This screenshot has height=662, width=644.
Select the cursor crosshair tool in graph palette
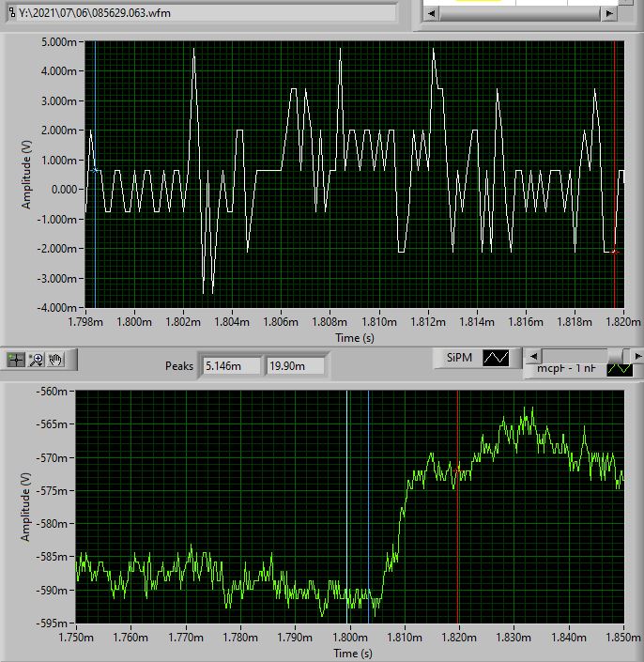(x=16, y=360)
